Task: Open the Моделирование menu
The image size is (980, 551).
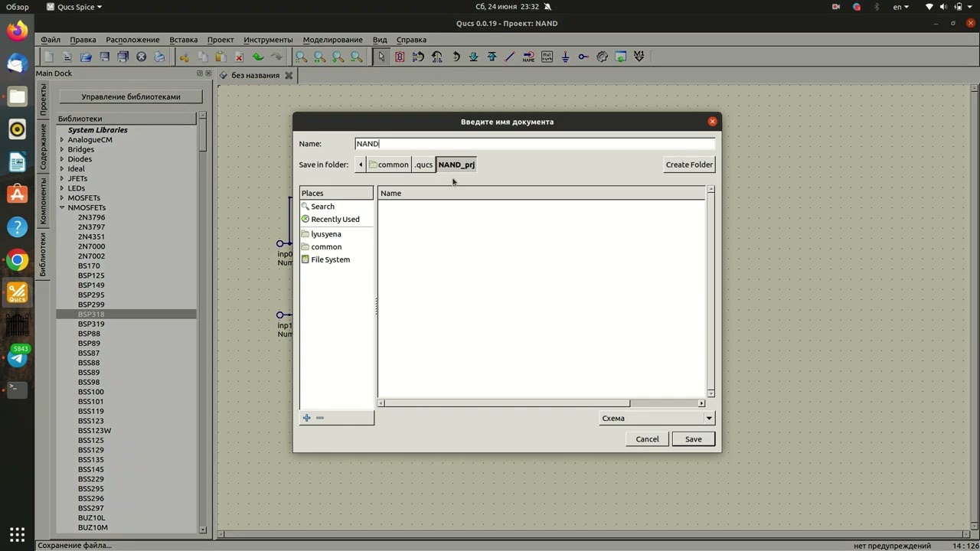Action: click(x=332, y=40)
